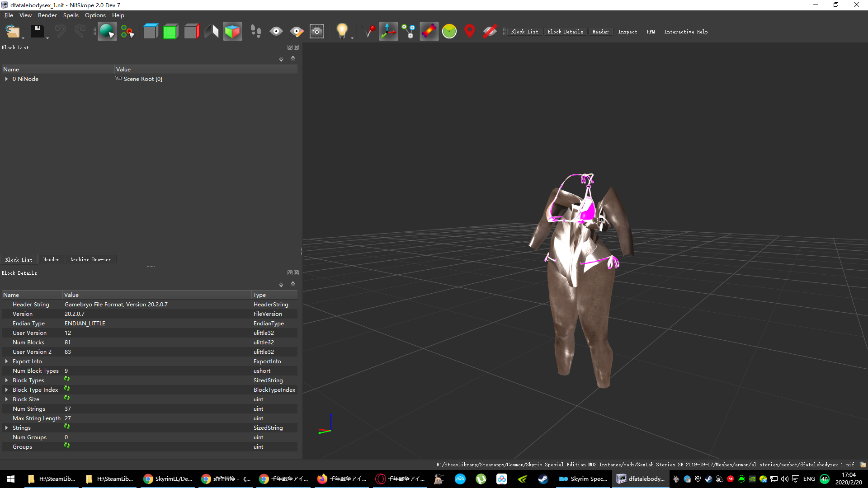Select the vertex-selection tool
The height and width of the screenshot is (488, 868).
(127, 31)
